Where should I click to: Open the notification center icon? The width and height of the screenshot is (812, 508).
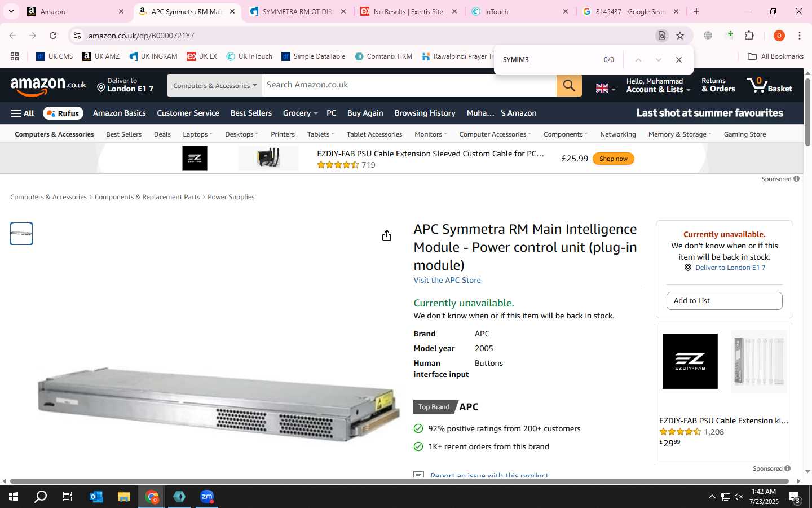pos(795,497)
